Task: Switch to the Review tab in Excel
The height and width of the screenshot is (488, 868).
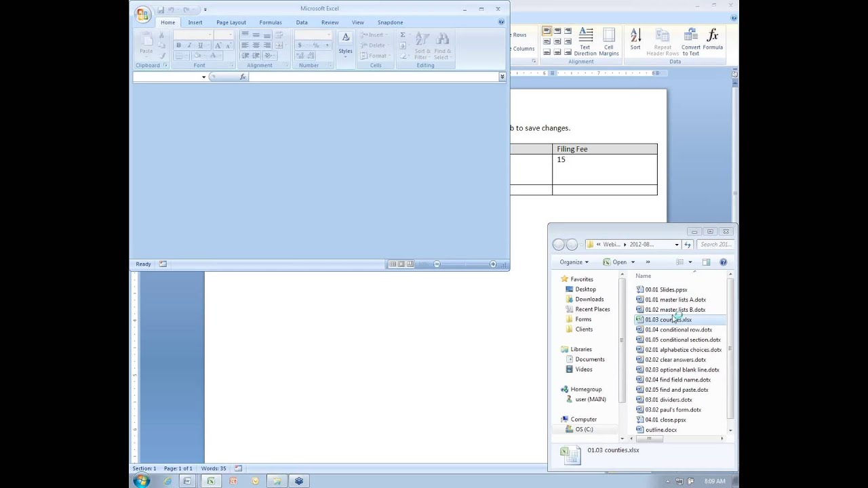Action: click(330, 22)
